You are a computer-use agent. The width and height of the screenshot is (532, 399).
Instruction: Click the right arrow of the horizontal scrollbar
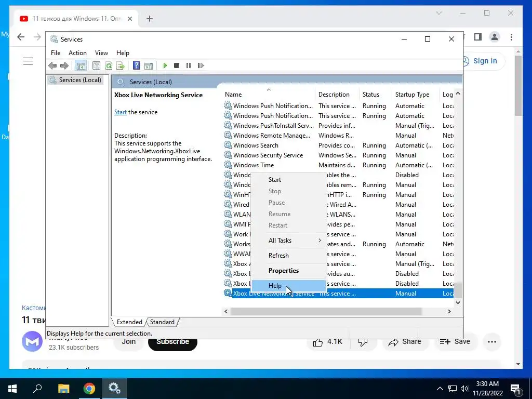click(x=449, y=311)
